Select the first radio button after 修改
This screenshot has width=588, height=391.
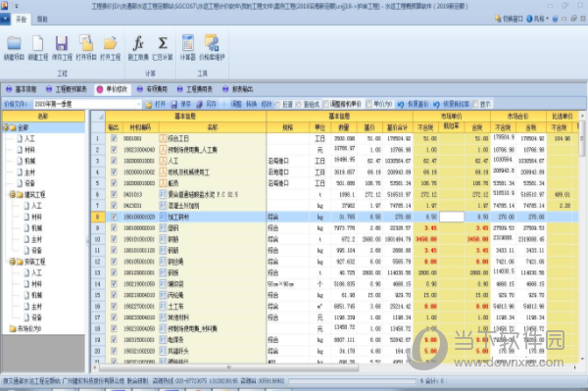point(277,104)
